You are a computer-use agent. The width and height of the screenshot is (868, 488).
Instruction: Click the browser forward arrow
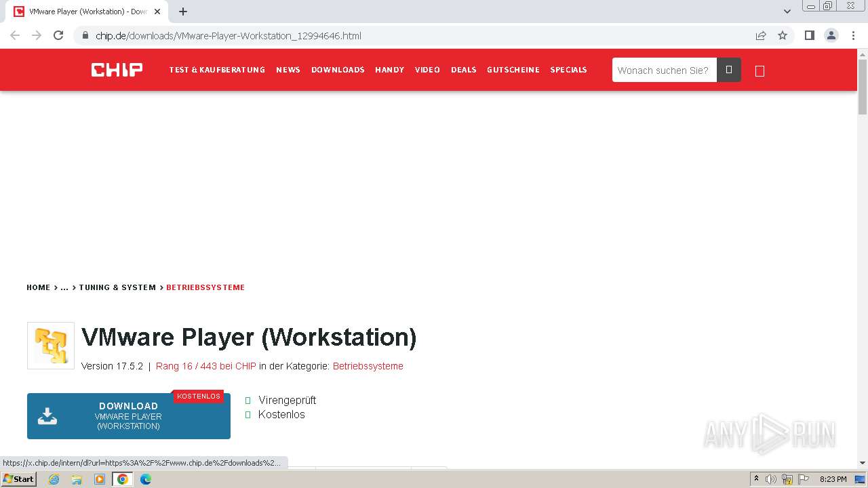click(x=37, y=35)
